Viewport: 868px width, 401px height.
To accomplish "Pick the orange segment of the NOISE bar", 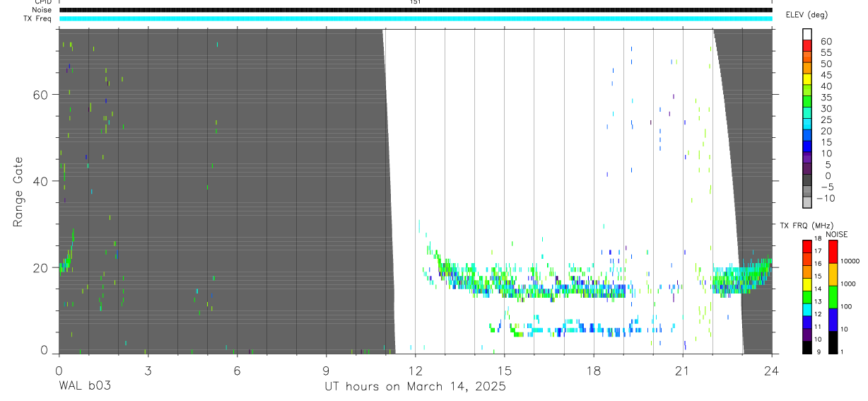I will [833, 274].
